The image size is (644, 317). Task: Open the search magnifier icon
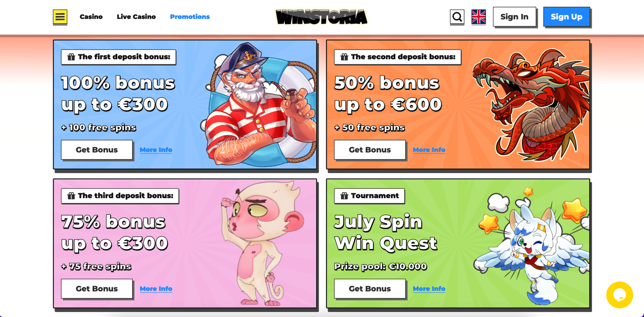tap(457, 17)
